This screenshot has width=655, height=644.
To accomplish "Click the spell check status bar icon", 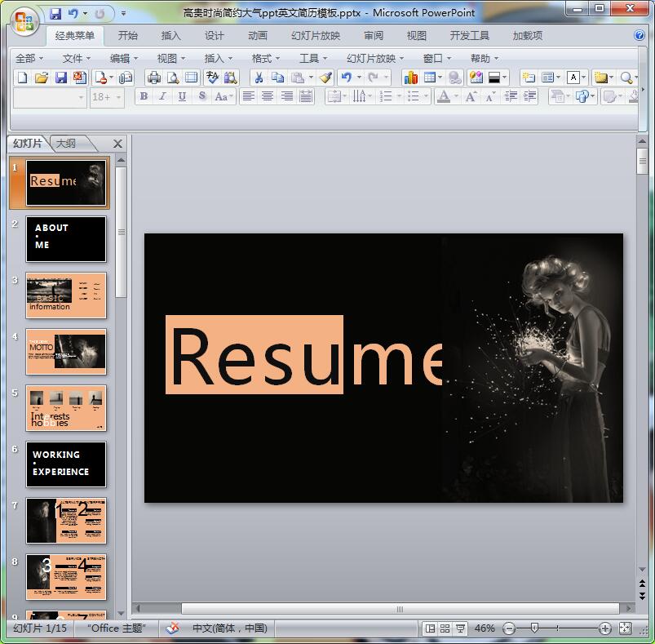I will click(x=172, y=628).
